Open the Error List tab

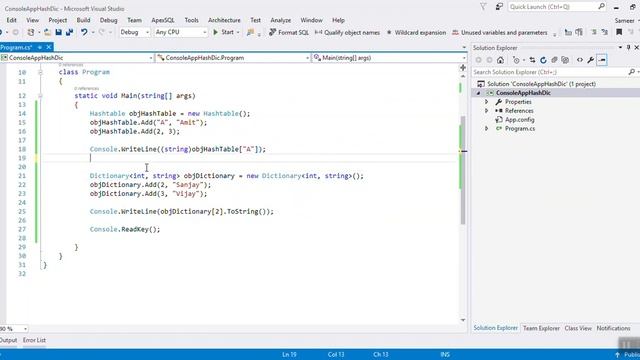tap(34, 340)
